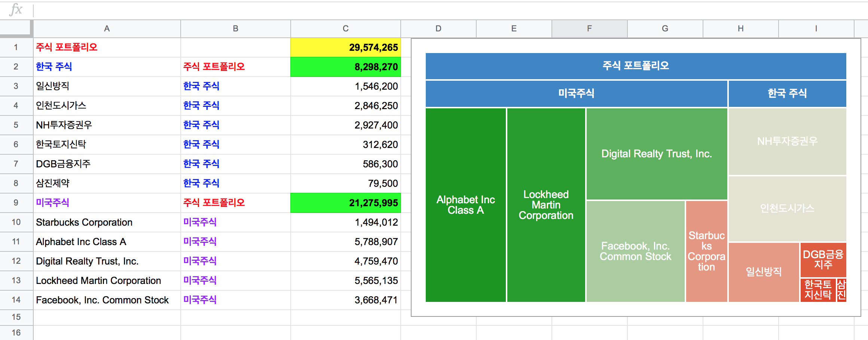868x340 pixels.
Task: Select value cell 312,620
Action: coord(346,145)
